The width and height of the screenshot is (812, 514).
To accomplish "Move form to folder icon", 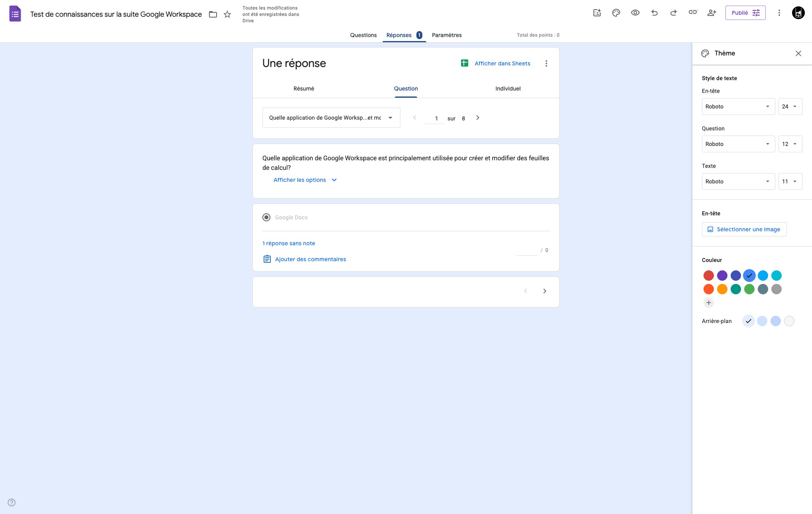I will [213, 14].
